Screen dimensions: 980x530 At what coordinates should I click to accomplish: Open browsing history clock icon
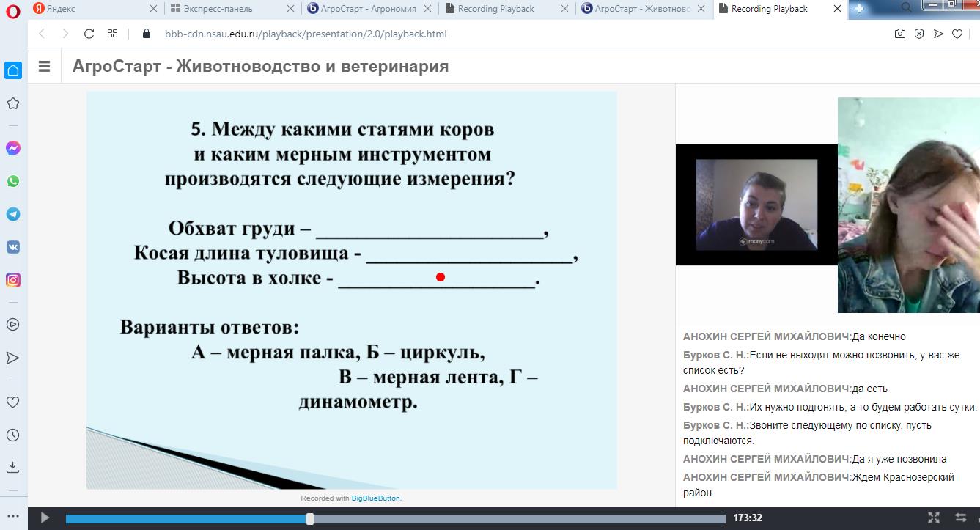[12, 435]
